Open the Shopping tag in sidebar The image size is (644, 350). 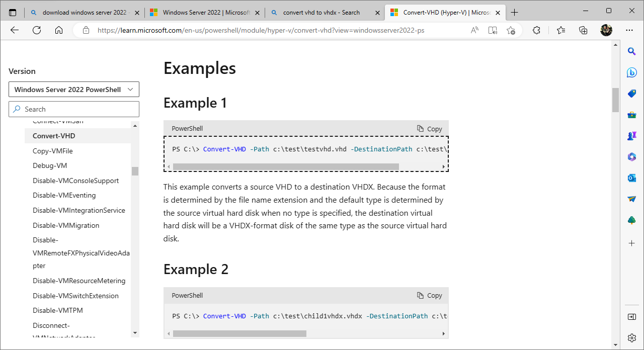coord(632,94)
